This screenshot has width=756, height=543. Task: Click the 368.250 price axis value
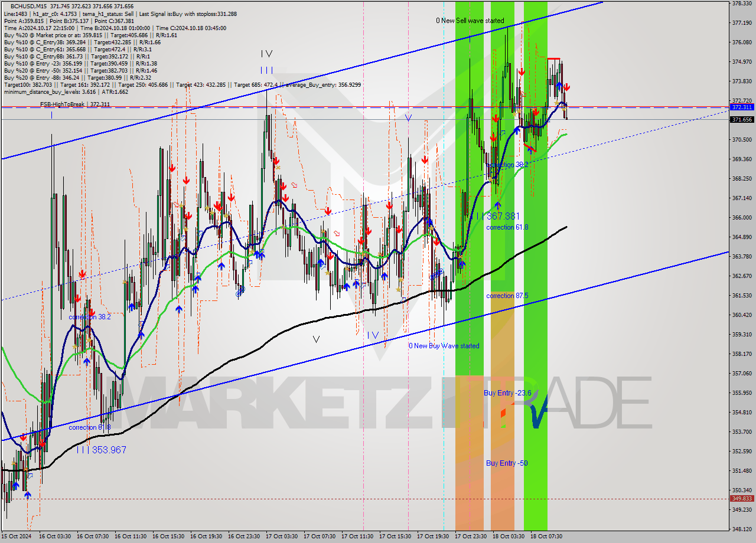741,179
